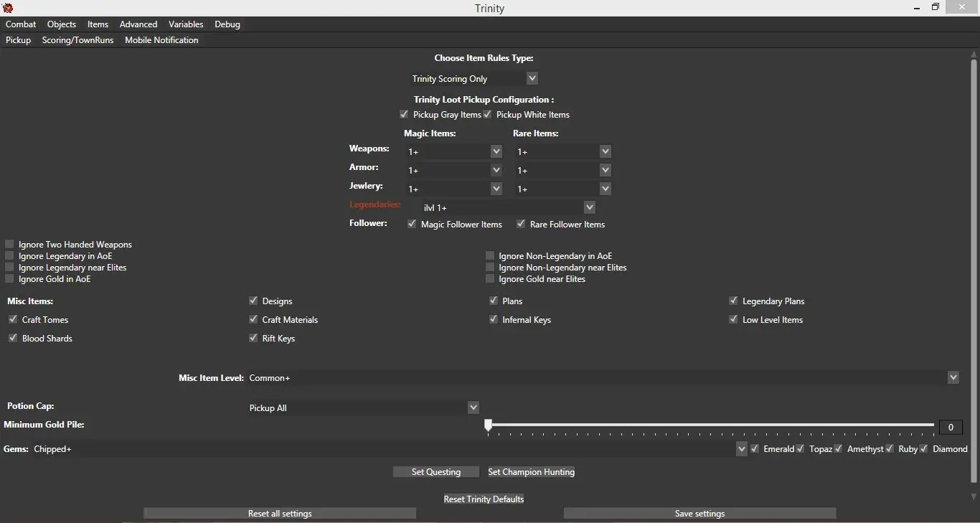The image size is (980, 523).
Task: Click the scrollbar up arrow
Action: [x=974, y=54]
